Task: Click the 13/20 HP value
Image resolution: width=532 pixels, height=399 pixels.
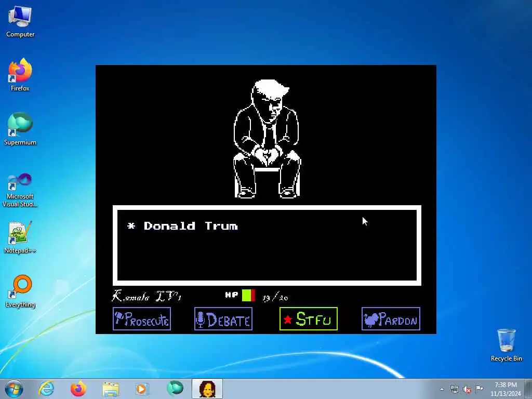Action: pos(275,298)
